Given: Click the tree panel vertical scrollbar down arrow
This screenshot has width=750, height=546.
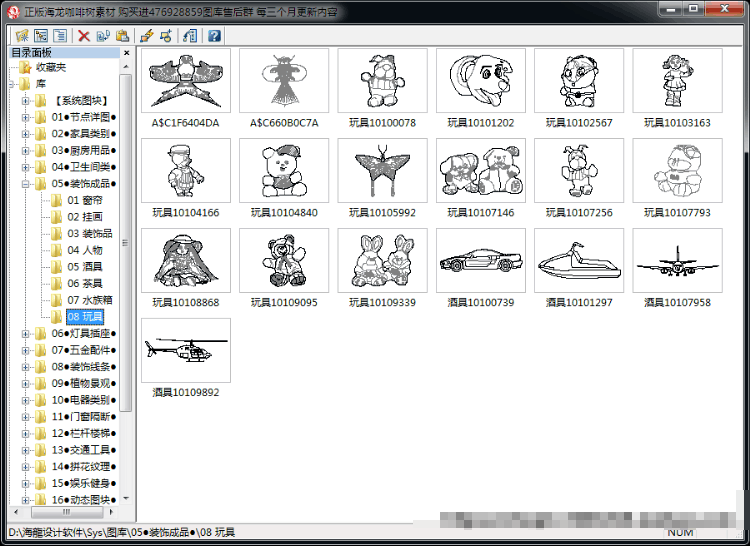Looking at the screenshot, I should 126,498.
